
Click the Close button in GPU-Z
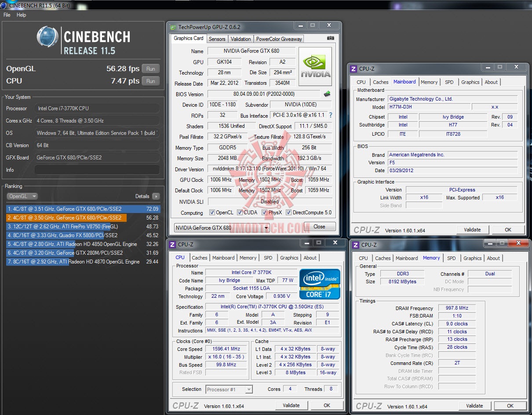click(320, 227)
